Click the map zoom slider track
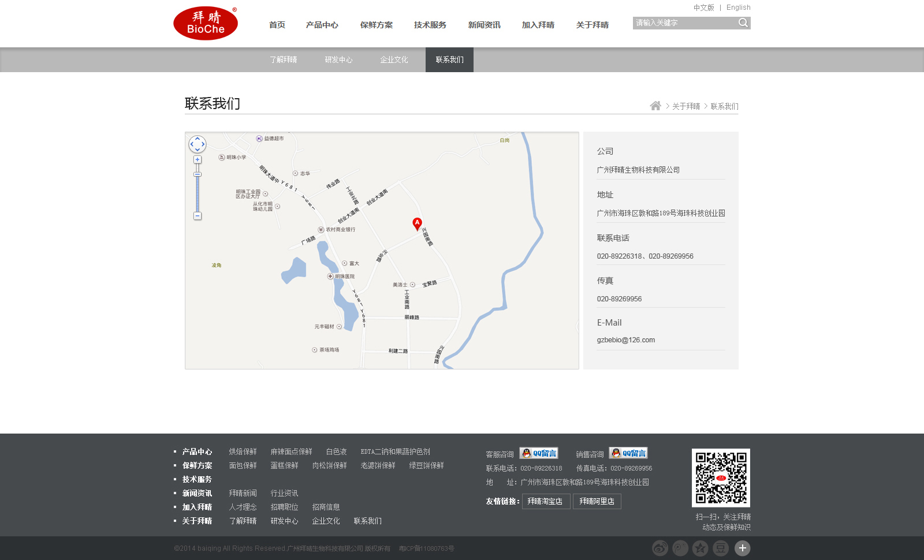Screen dimensions: 924x560 point(198,193)
